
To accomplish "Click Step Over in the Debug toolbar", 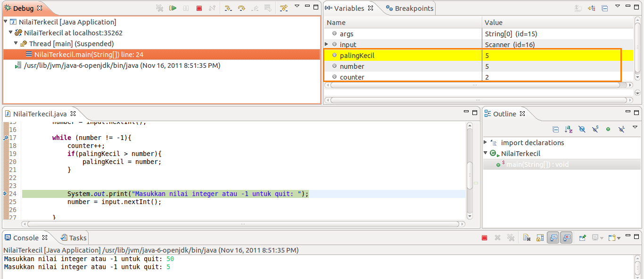I will (x=241, y=8).
